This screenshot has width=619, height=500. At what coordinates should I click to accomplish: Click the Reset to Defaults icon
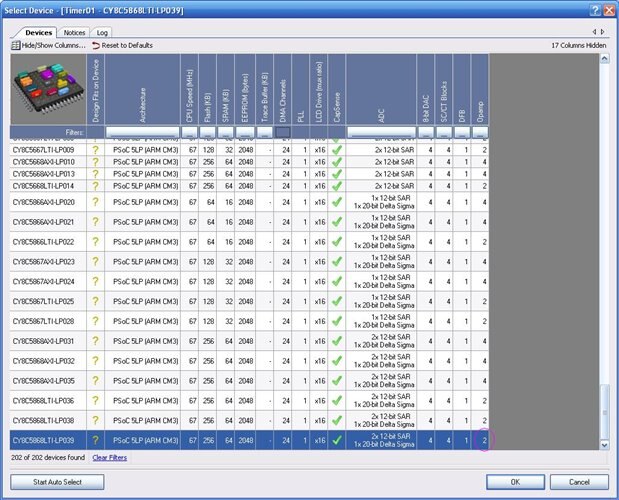(96, 45)
